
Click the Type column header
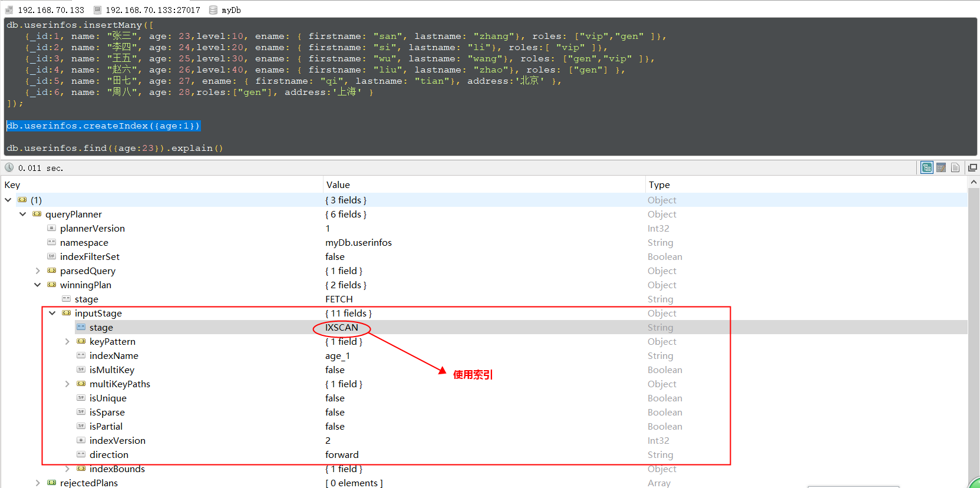coord(659,184)
